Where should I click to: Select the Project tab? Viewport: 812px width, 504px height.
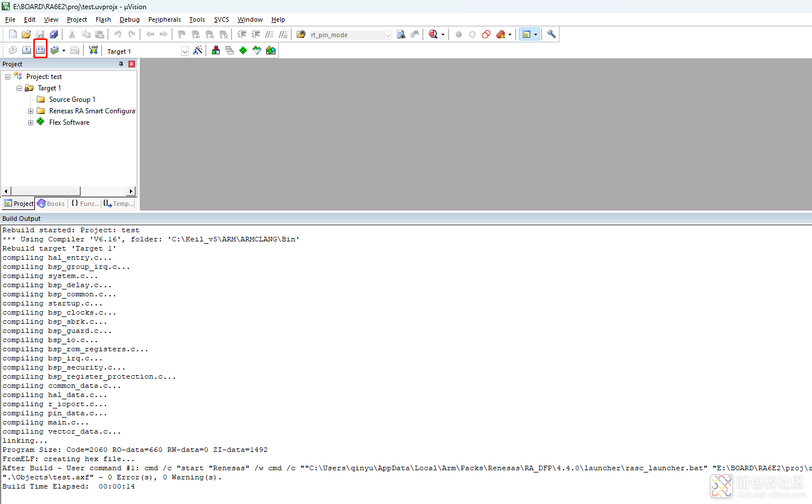pos(19,203)
